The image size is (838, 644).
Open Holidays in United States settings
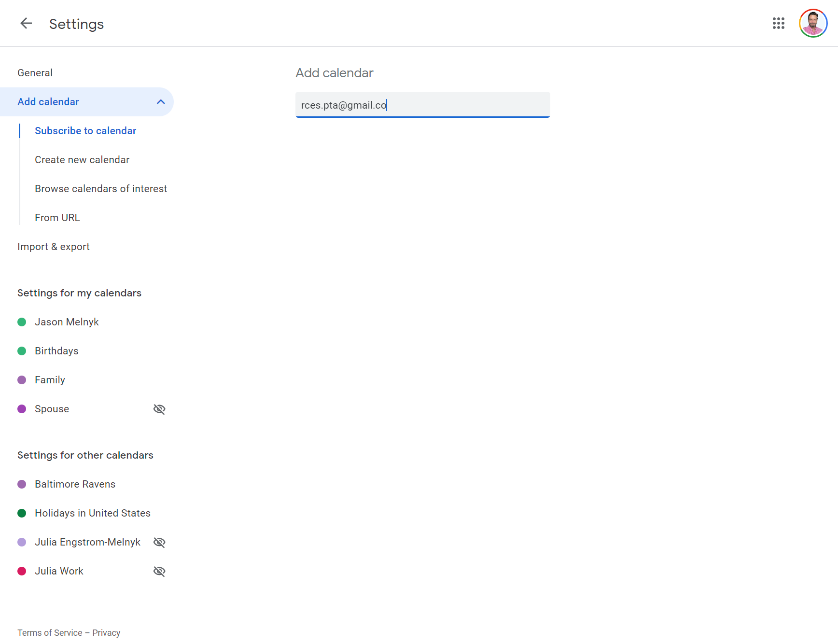(x=93, y=513)
